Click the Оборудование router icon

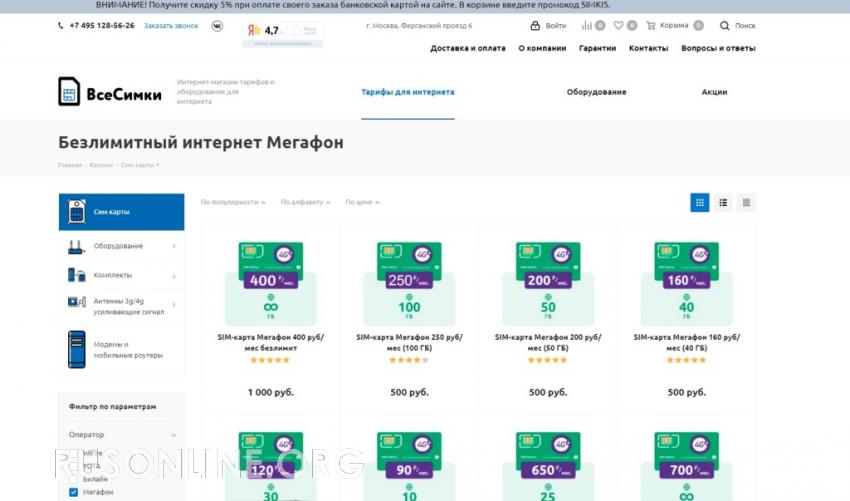(76, 247)
